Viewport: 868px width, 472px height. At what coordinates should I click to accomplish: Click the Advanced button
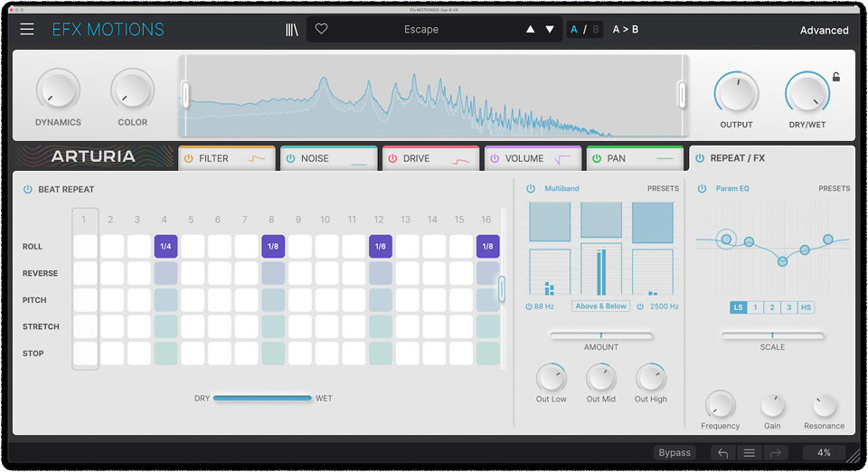[x=824, y=31]
